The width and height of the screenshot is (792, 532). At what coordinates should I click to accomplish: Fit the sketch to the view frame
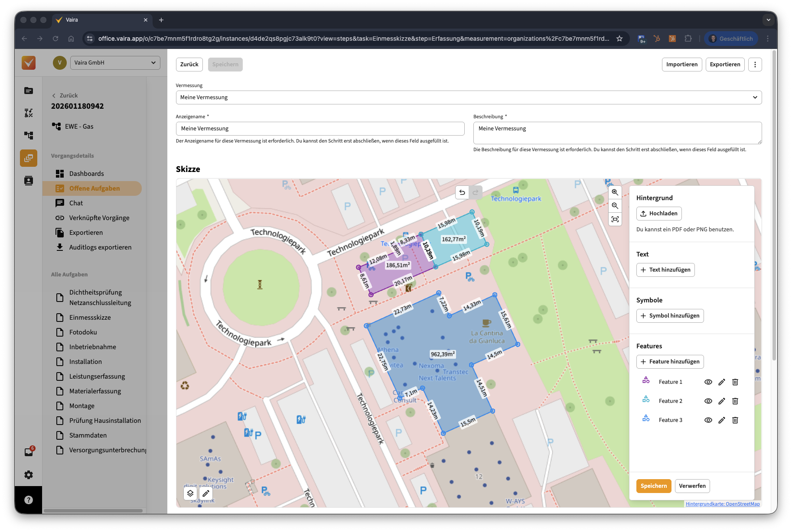point(615,219)
